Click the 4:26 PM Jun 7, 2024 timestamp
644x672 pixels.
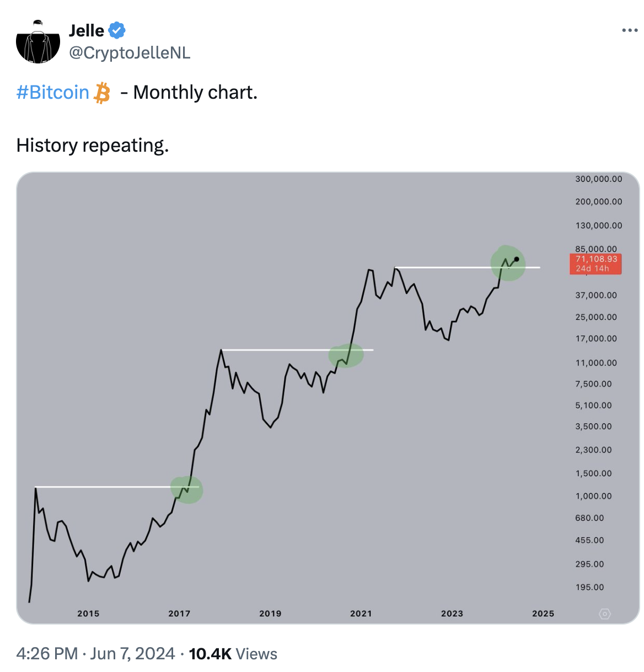point(96,654)
